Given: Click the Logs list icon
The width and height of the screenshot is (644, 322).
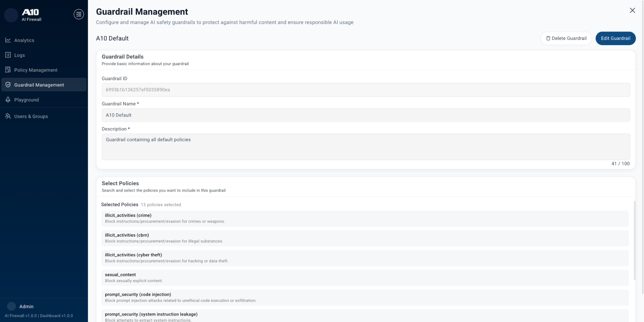Looking at the screenshot, I should [8, 55].
